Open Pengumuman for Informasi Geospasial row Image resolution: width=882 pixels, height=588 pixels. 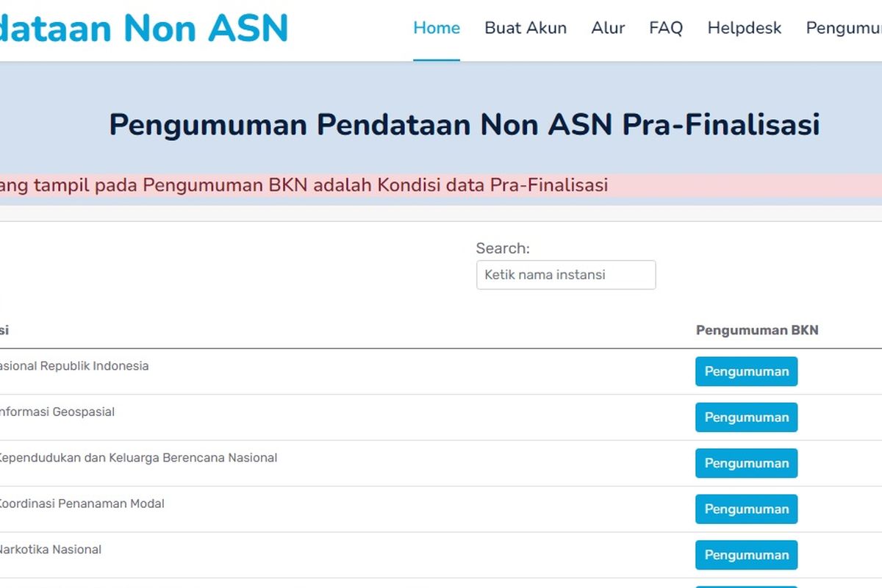click(746, 417)
